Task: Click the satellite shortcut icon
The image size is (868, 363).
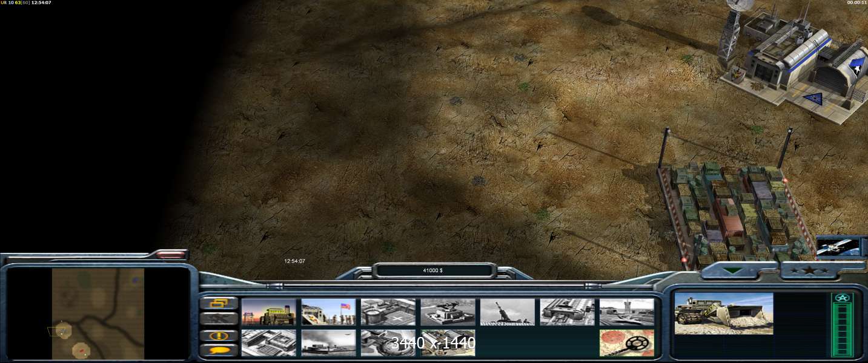Action: click(x=838, y=246)
